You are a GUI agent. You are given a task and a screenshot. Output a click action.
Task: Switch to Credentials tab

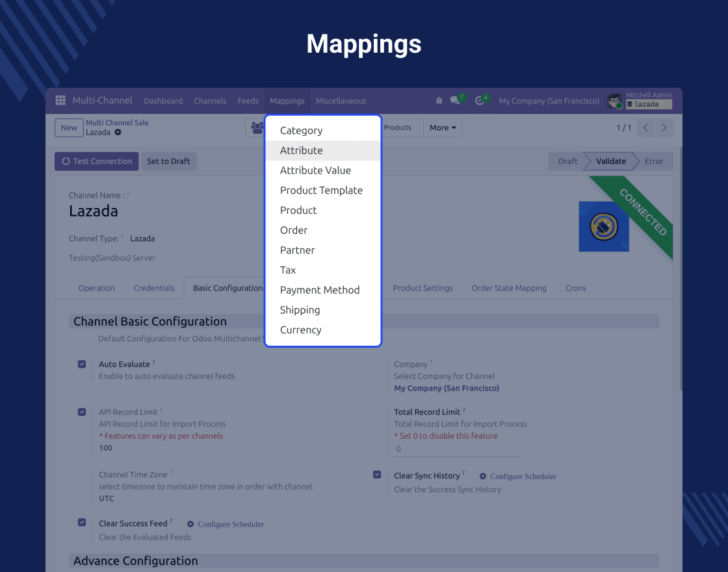pyautogui.click(x=154, y=288)
